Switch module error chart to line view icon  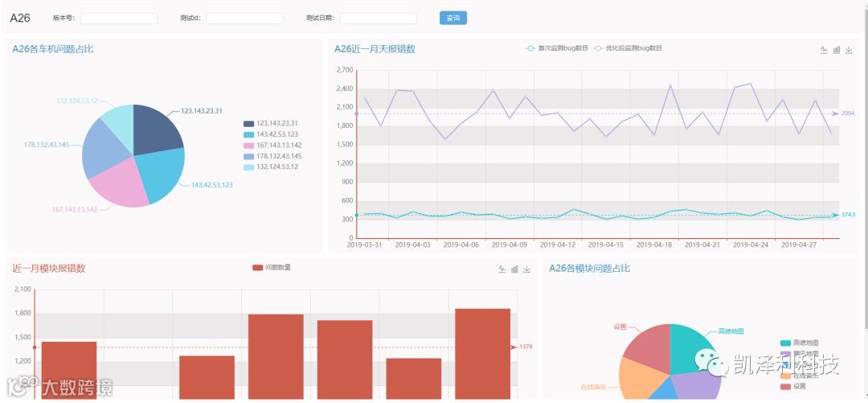click(502, 269)
